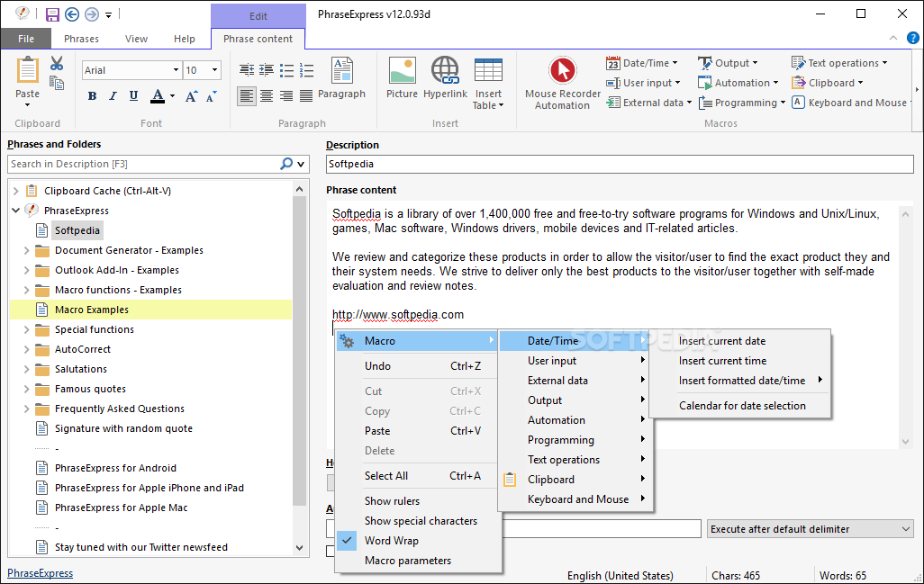Screen dimensions: 924x584
Task: Open the External data ribbon dropdown
Action: [x=648, y=103]
